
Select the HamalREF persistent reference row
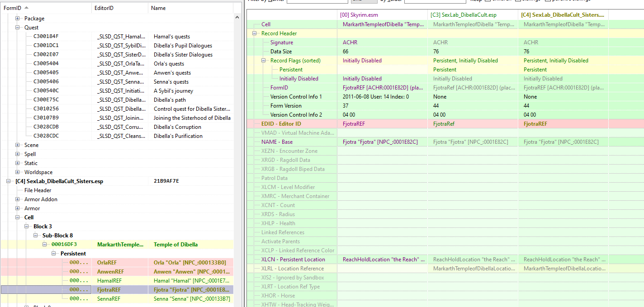[x=117, y=281]
